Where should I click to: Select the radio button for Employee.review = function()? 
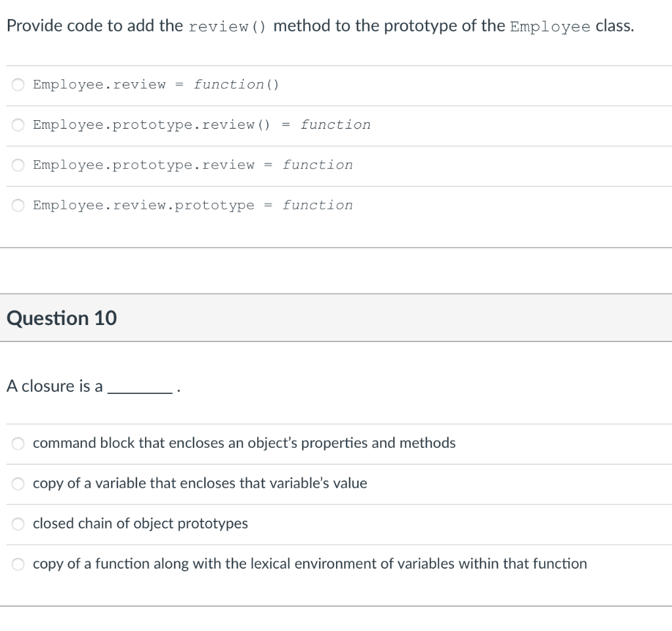pyautogui.click(x=17, y=84)
